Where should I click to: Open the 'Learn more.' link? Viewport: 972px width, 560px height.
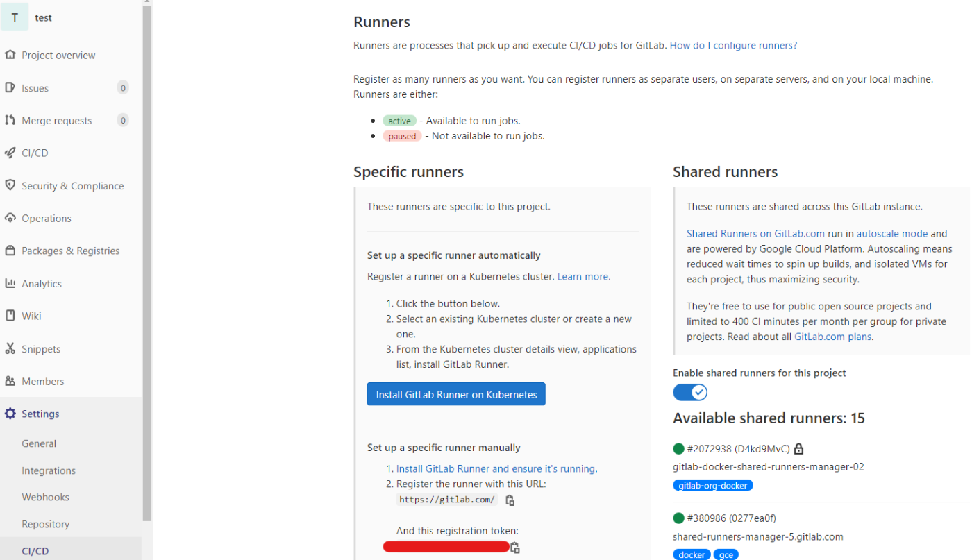[x=584, y=277]
